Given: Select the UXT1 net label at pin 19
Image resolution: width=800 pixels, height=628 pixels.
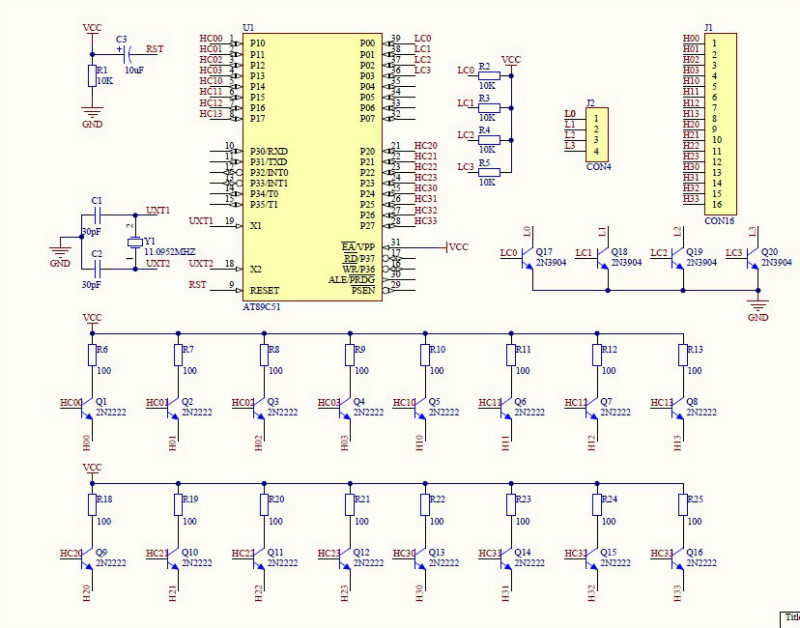Looking at the screenshot, I should [200, 220].
